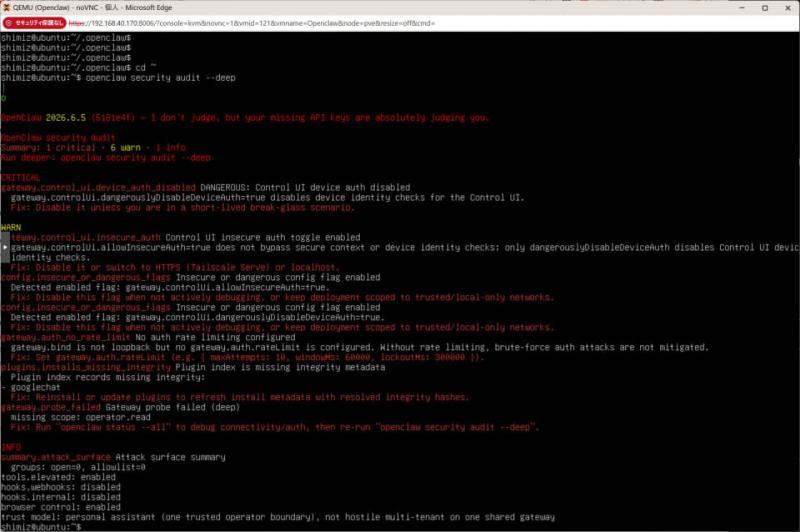Click 'summary.attack_surface' check ID
The height and width of the screenshot is (532, 800).
pos(56,458)
